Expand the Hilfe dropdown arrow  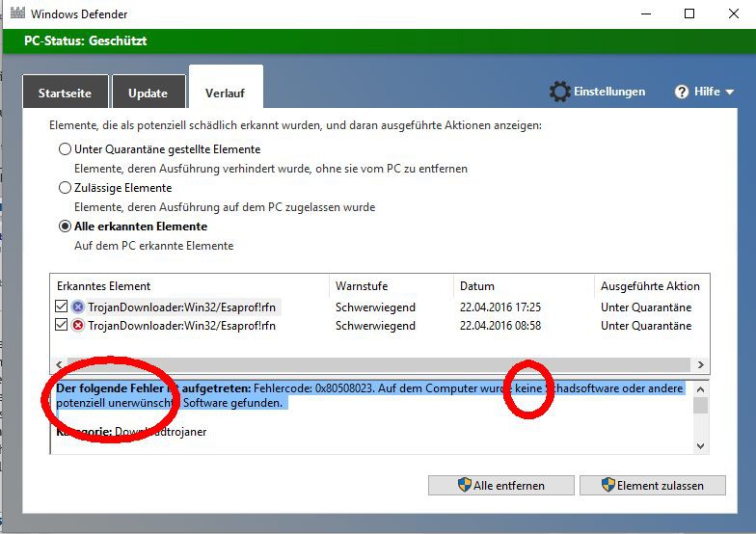729,92
